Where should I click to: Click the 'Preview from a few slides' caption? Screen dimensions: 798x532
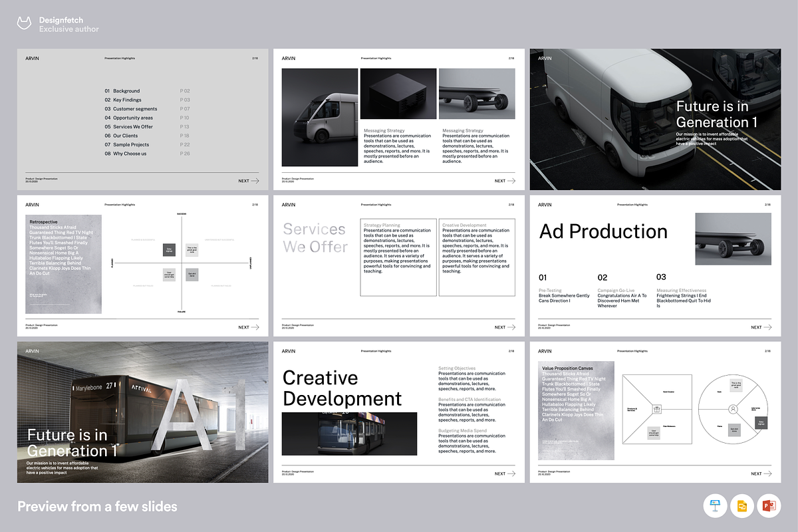(x=97, y=507)
